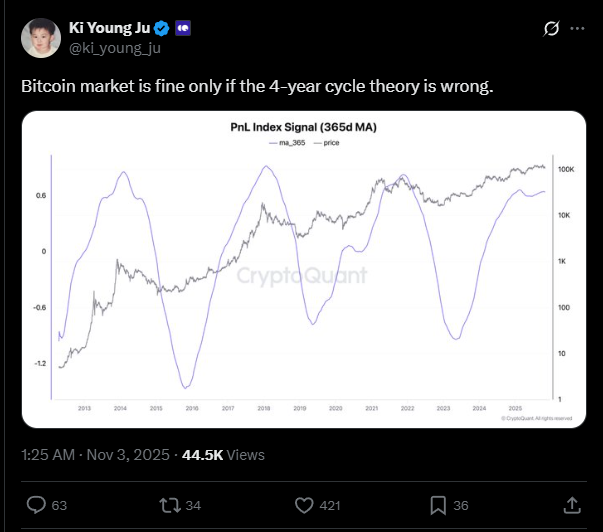Screen dimensions: 603x532
Task: Click the reply speech bubble icon
Action: click(37, 505)
